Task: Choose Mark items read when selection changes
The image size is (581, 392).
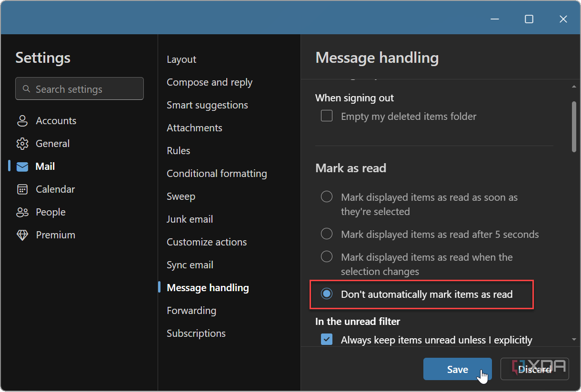Action: pyautogui.click(x=327, y=256)
